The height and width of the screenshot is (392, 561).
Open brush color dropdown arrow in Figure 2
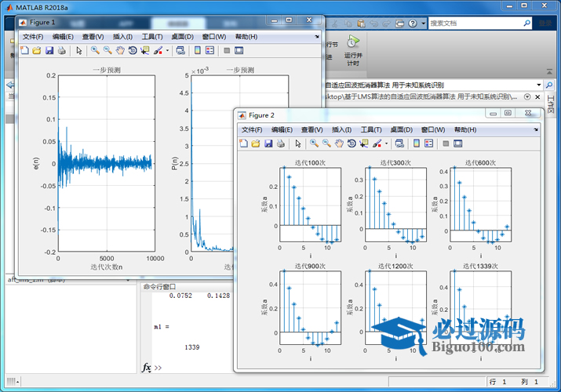click(386, 144)
